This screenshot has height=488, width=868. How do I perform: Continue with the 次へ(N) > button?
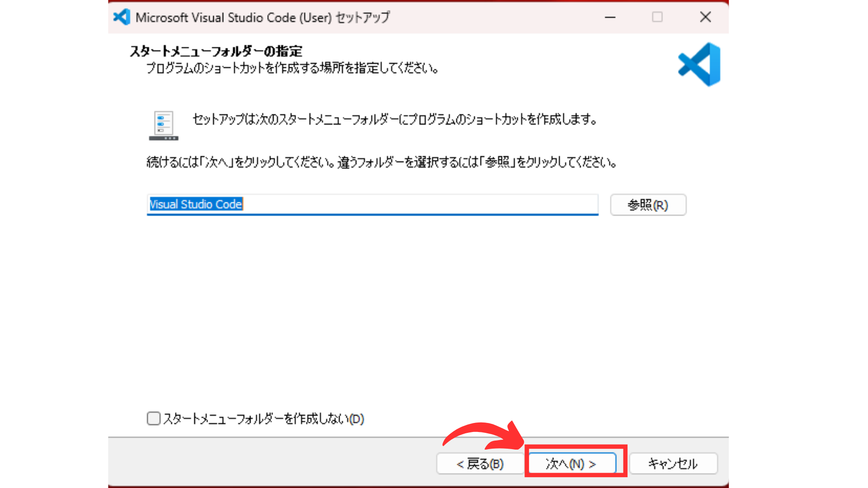click(x=572, y=464)
